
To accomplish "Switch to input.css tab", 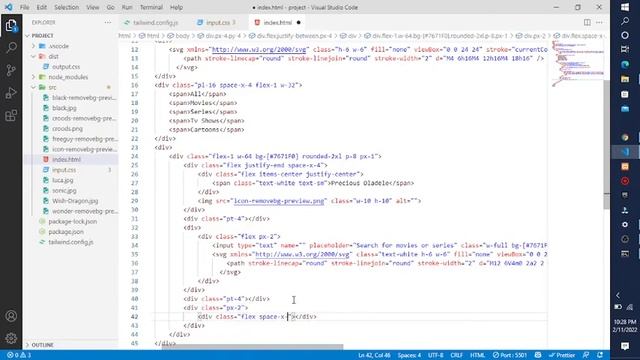I will coord(218,22).
